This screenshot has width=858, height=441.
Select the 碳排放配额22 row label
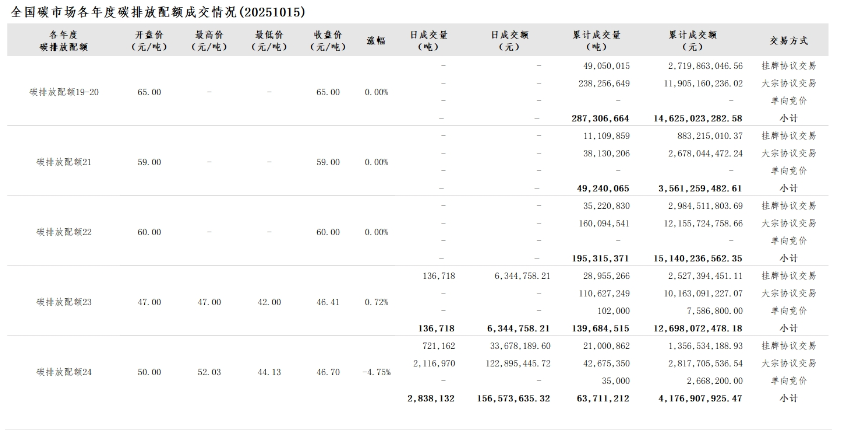click(x=64, y=232)
